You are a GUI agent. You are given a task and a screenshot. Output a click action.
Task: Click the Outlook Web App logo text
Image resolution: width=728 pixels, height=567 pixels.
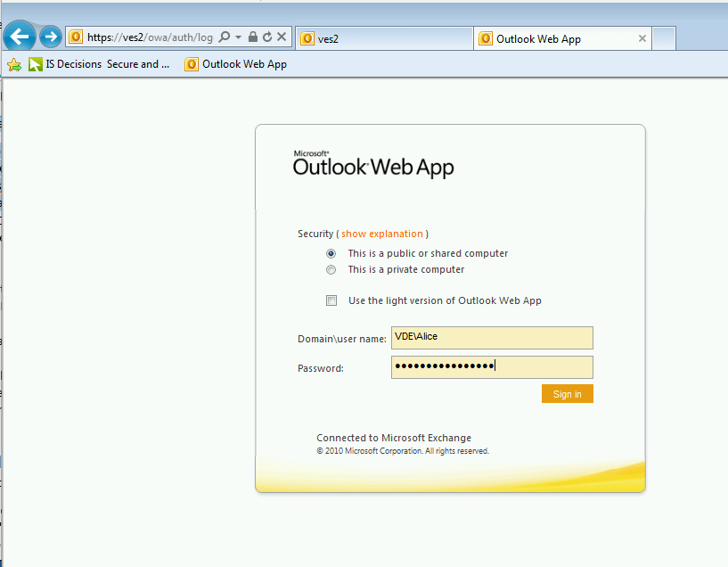[x=373, y=164]
